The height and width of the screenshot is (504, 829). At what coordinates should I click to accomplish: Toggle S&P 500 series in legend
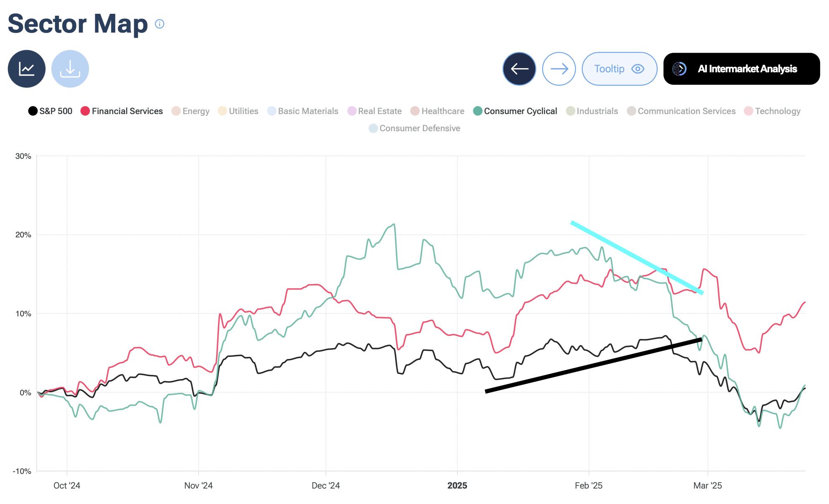(x=50, y=111)
